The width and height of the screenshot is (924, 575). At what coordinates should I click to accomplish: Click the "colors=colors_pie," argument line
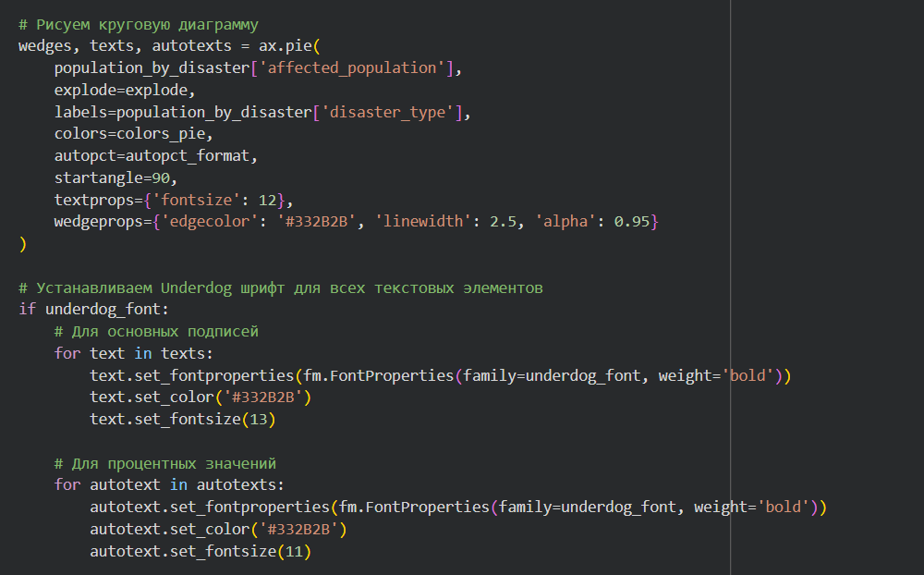pyautogui.click(x=134, y=134)
